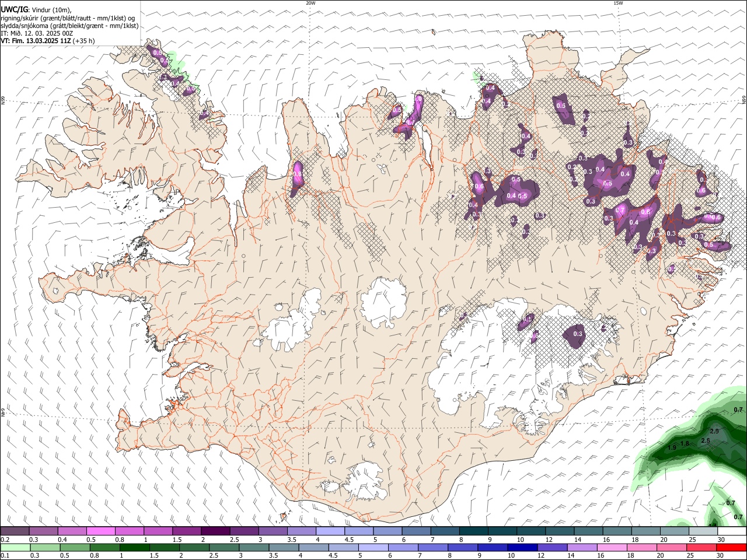Click the upper scale swatch starting at 0.2
This screenshot has height=560, width=747.
[x=15, y=531]
